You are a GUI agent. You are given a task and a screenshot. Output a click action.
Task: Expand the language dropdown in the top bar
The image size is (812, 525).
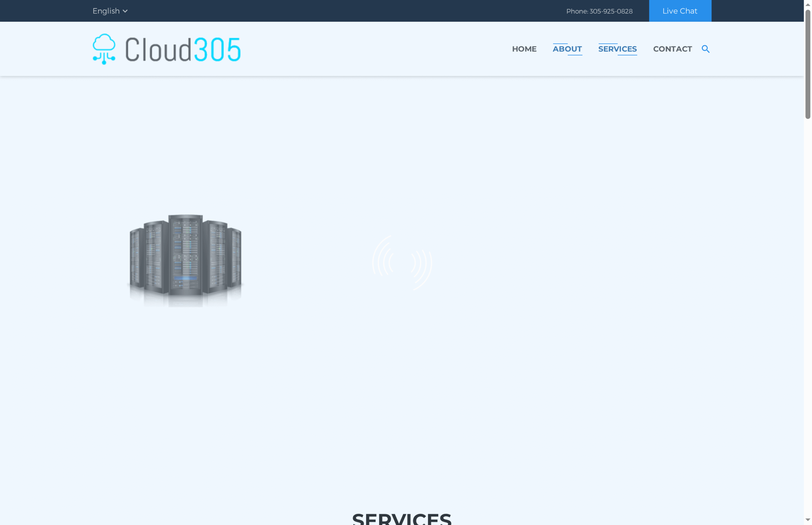click(x=109, y=10)
